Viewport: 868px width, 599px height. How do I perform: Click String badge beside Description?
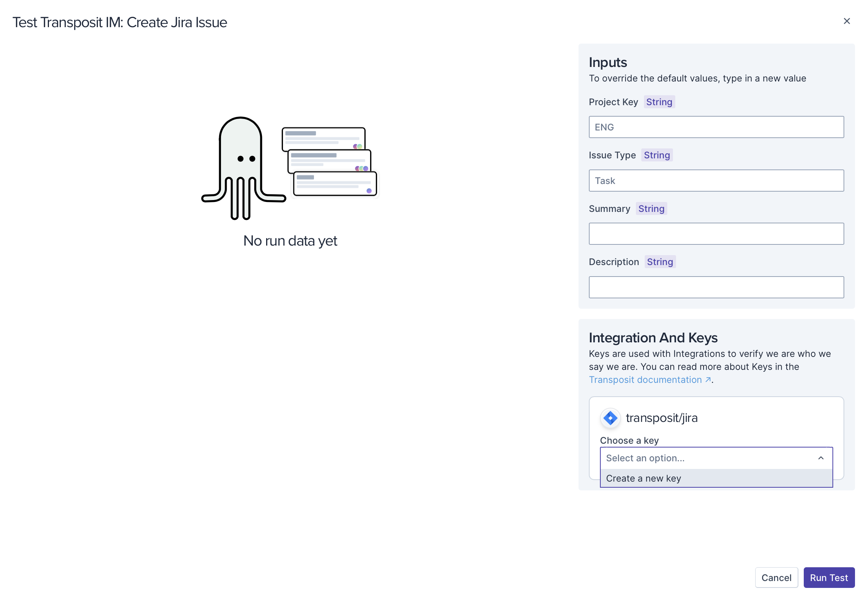(x=660, y=262)
